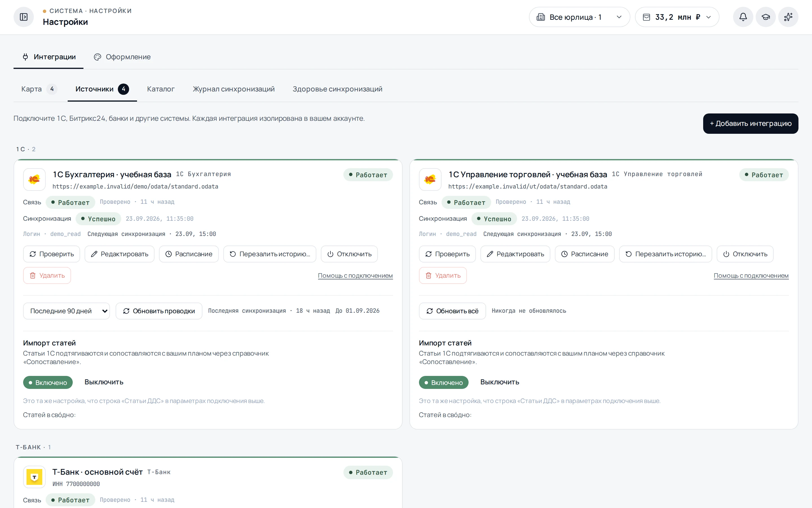Edit the 1С Управление торговлей integration

[515, 254]
